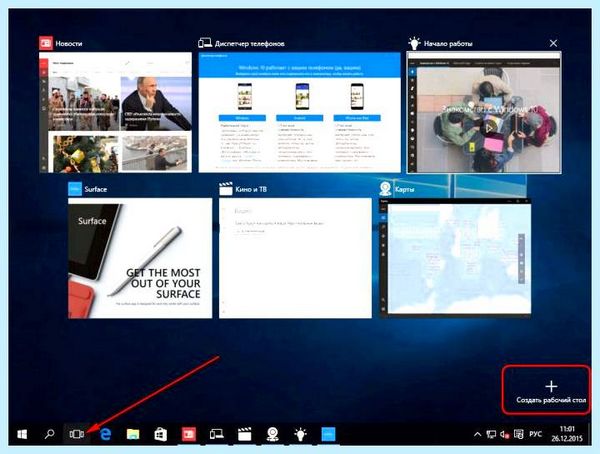This screenshot has width=600, height=454.
Task: Open the Store from the taskbar
Action: click(x=160, y=434)
